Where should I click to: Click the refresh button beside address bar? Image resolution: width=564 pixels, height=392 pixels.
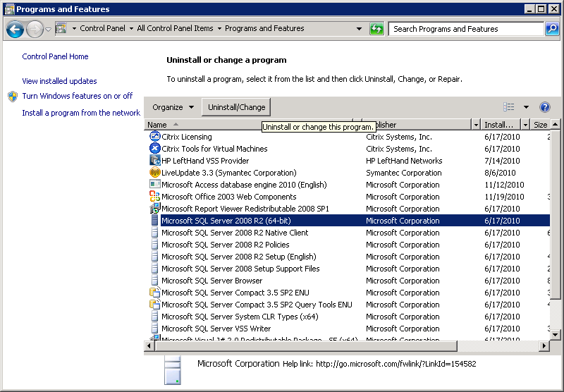(x=377, y=29)
